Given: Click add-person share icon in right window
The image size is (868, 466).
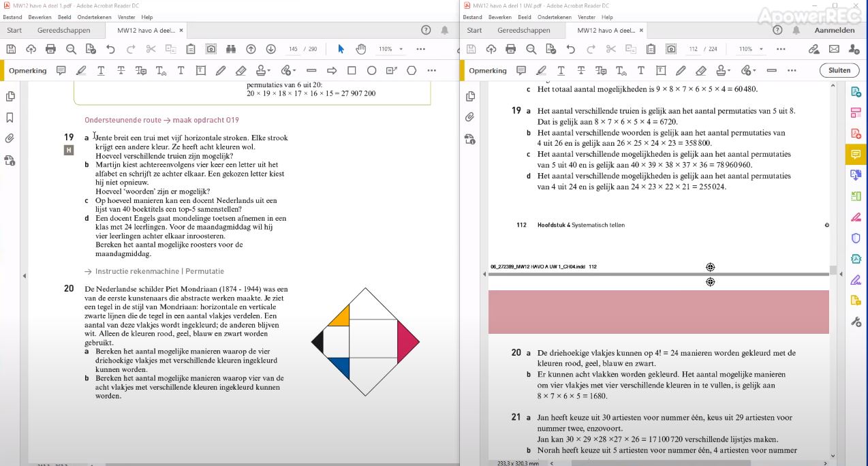Looking at the screenshot, I should pyautogui.click(x=854, y=49).
